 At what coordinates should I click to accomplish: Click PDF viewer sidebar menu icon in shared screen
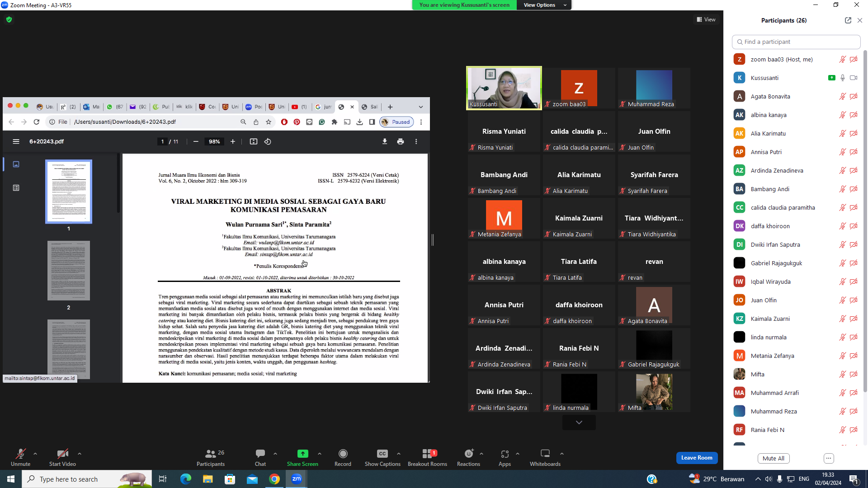click(16, 141)
